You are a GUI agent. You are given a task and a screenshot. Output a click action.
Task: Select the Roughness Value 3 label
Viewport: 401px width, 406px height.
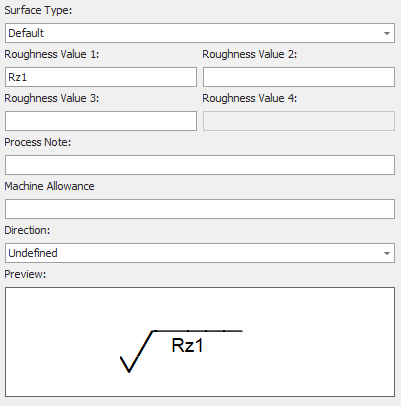tap(52, 98)
